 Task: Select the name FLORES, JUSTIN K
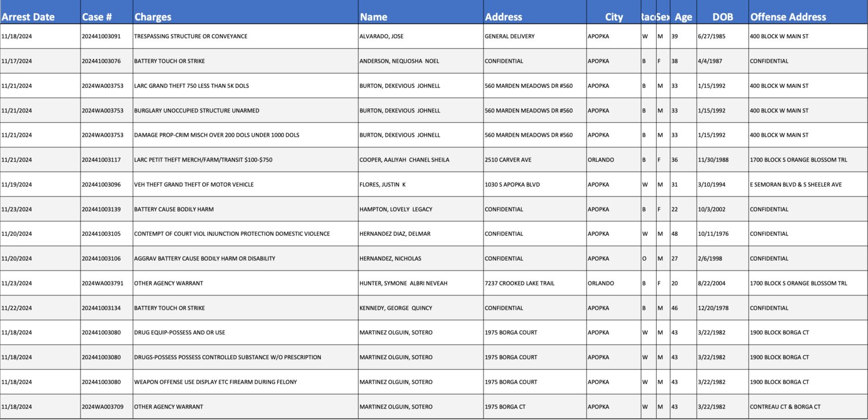tap(420, 185)
